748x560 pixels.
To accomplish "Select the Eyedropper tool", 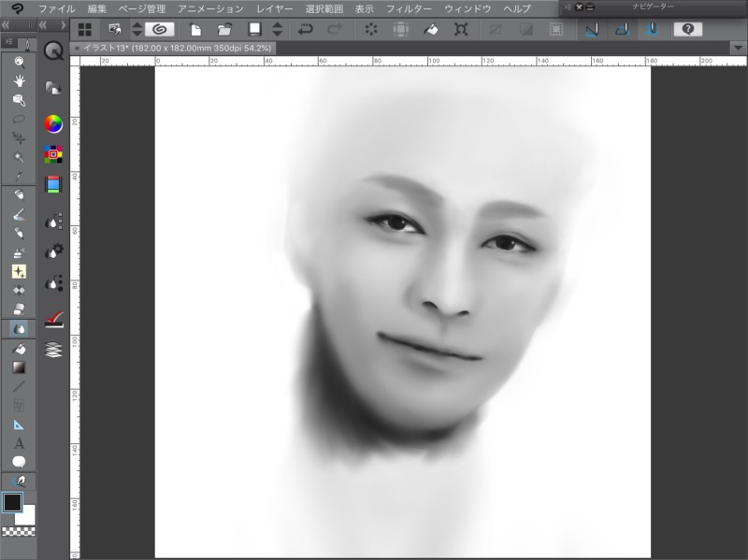I will pyautogui.click(x=19, y=176).
